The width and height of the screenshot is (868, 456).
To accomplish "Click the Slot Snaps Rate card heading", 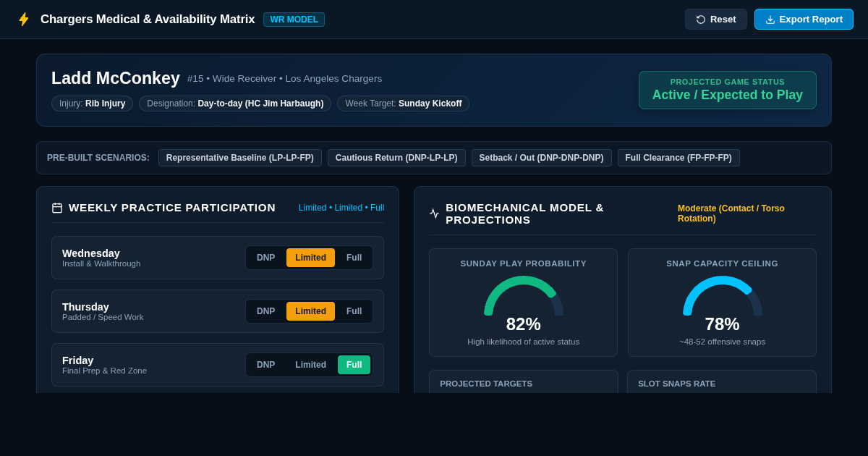I will 677,384.
